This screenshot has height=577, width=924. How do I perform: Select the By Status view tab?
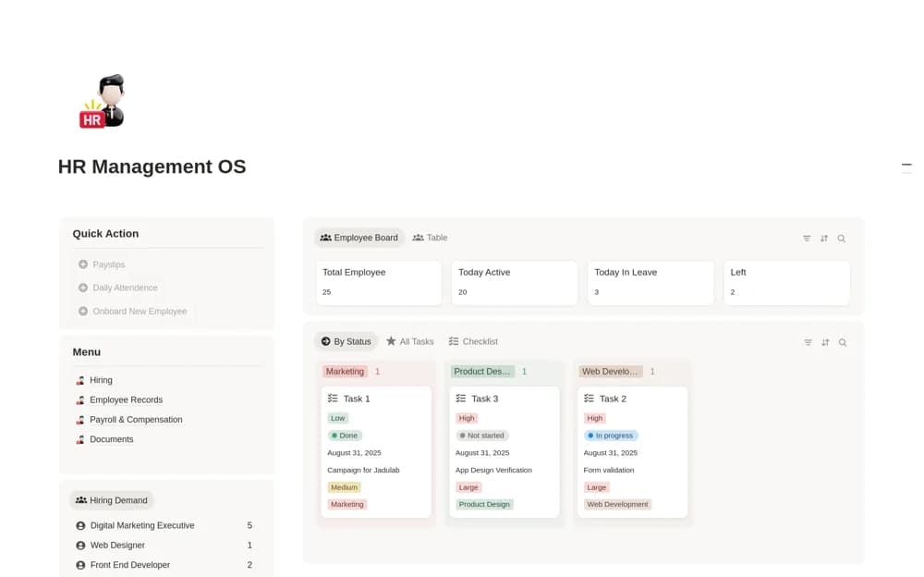point(346,341)
